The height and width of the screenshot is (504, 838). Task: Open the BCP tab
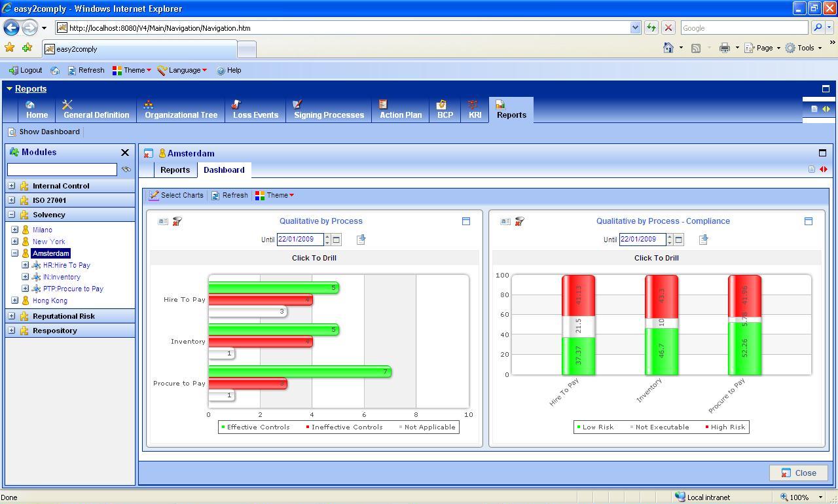[x=445, y=110]
